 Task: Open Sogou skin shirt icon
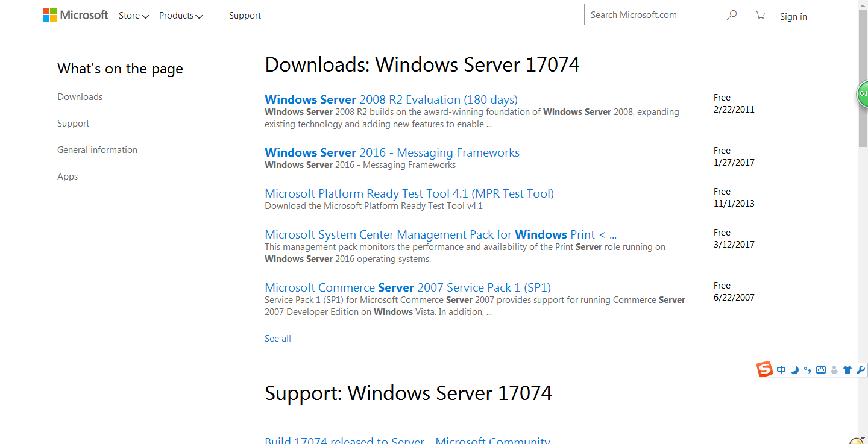click(x=848, y=370)
